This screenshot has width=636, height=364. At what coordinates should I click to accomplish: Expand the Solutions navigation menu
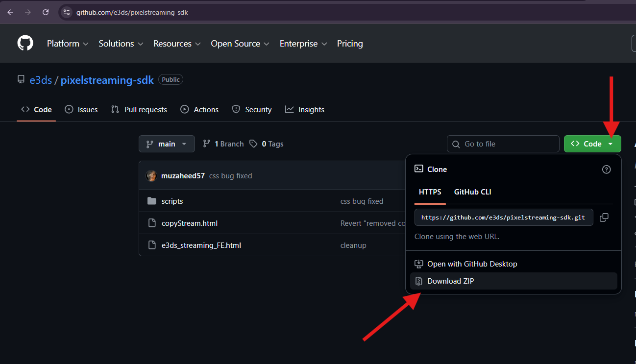coord(121,44)
